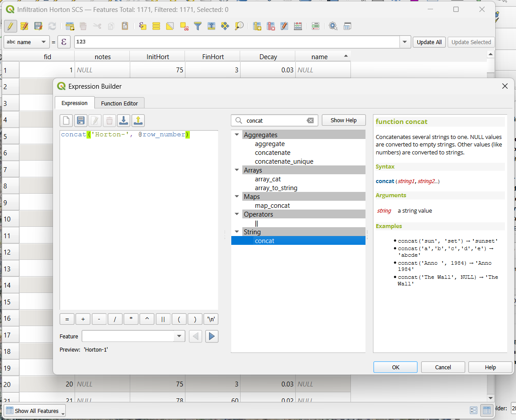The width and height of the screenshot is (516, 420).
Task: Click the epsilon expression button beside the name field
Action: coord(64,42)
